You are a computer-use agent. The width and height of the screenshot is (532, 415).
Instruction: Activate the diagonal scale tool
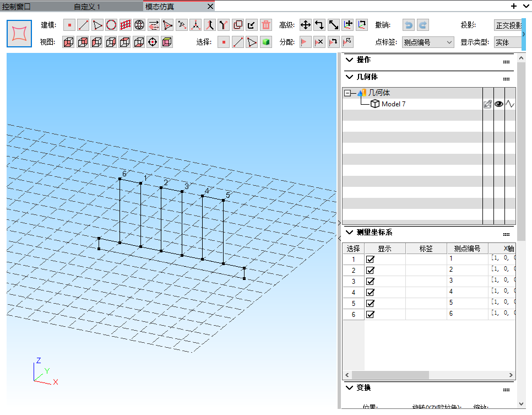[334, 25]
